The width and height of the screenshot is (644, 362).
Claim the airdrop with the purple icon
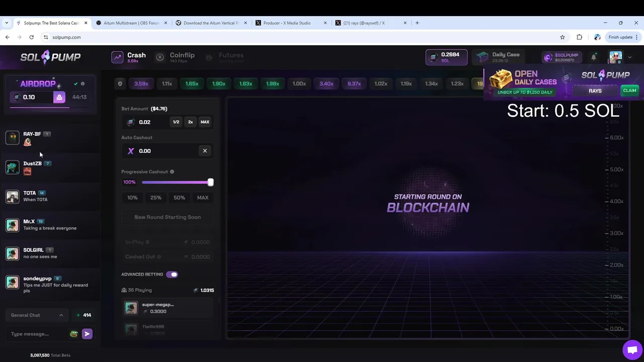[x=59, y=97]
